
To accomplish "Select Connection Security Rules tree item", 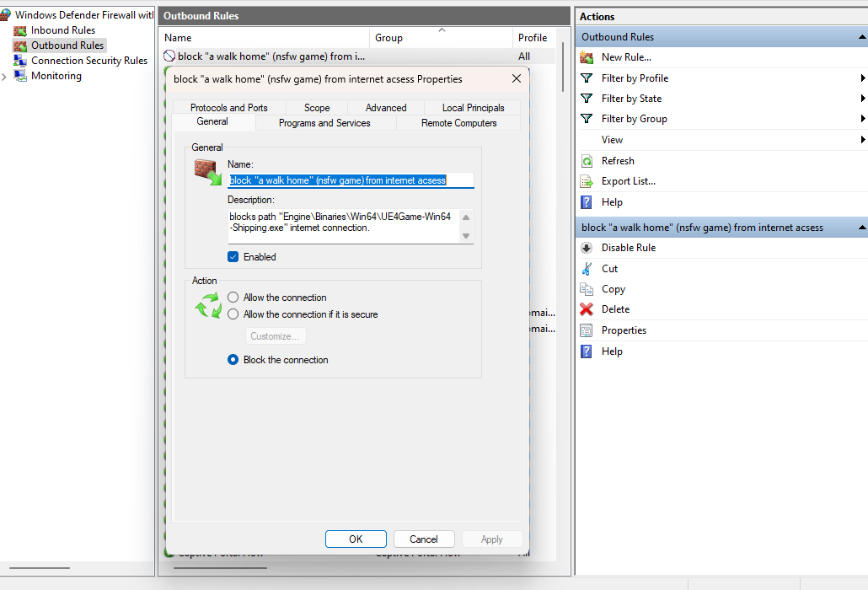I will (x=89, y=61).
